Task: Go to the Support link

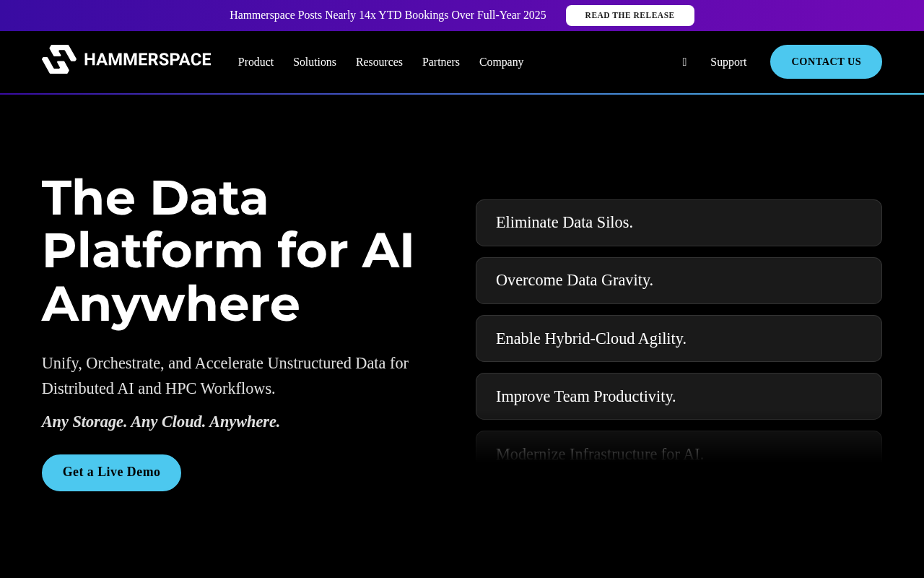Action: tap(728, 62)
